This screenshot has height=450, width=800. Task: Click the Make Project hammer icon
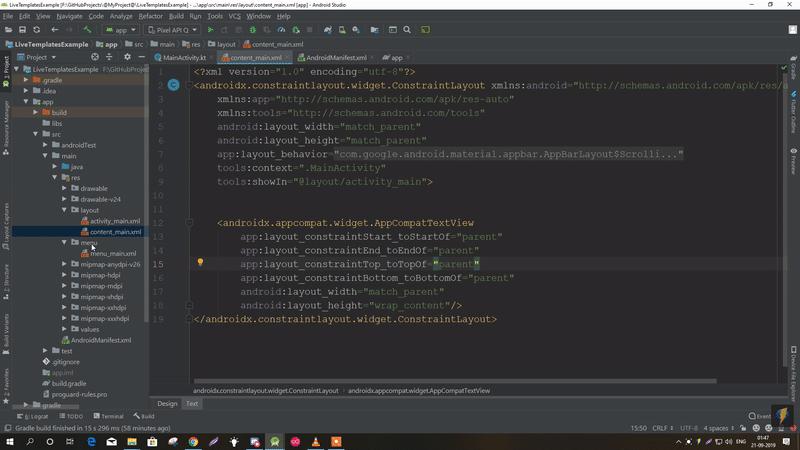coord(87,30)
